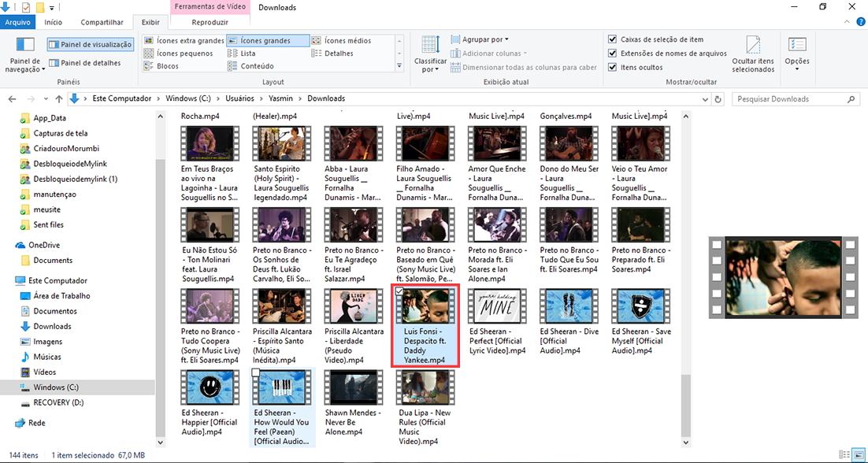
Task: Select Ferramentas de Vídeo contextual tab
Action: 210,8
